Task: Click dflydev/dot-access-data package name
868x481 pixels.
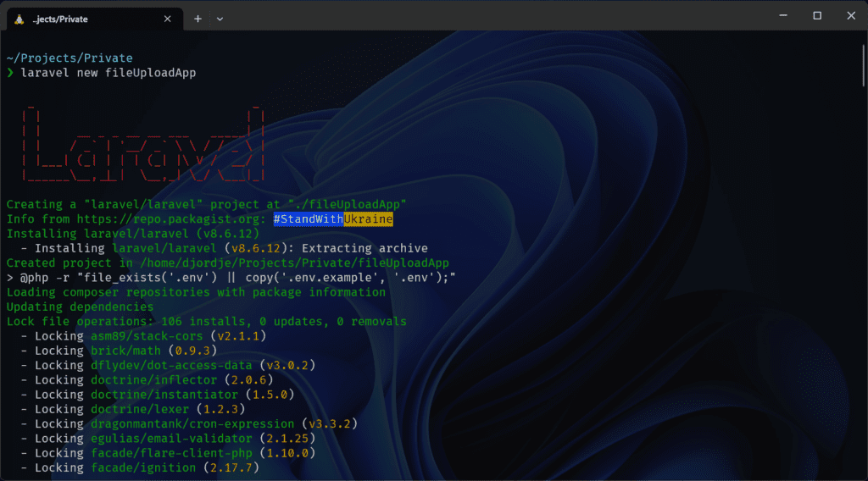Action: tap(171, 366)
